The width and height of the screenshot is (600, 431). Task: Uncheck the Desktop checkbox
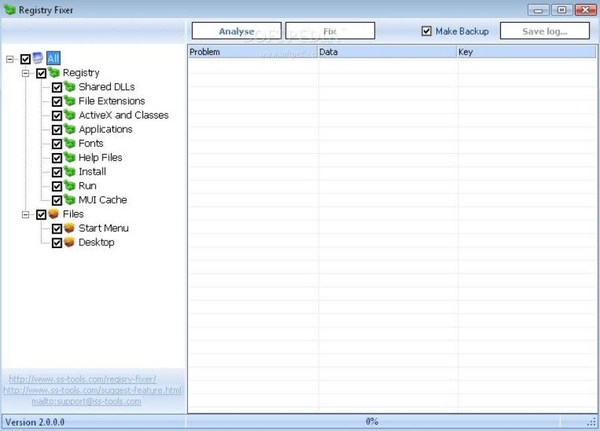click(x=57, y=243)
